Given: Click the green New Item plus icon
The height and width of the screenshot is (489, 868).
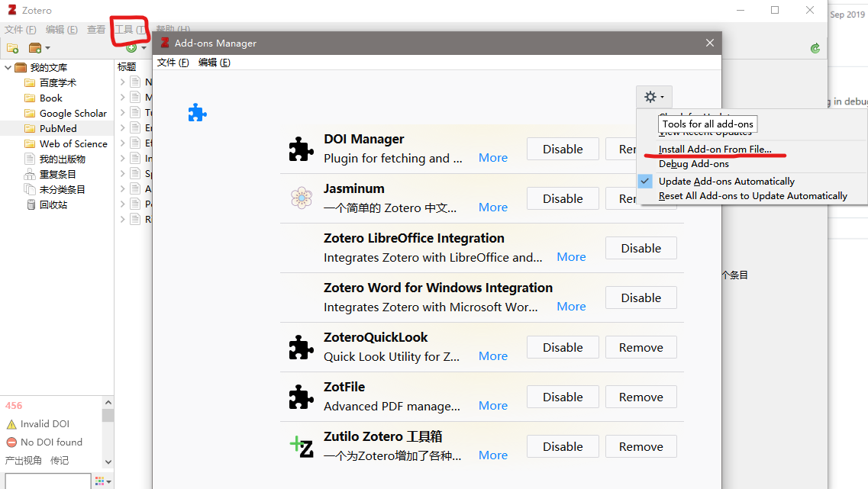Looking at the screenshot, I should [131, 48].
